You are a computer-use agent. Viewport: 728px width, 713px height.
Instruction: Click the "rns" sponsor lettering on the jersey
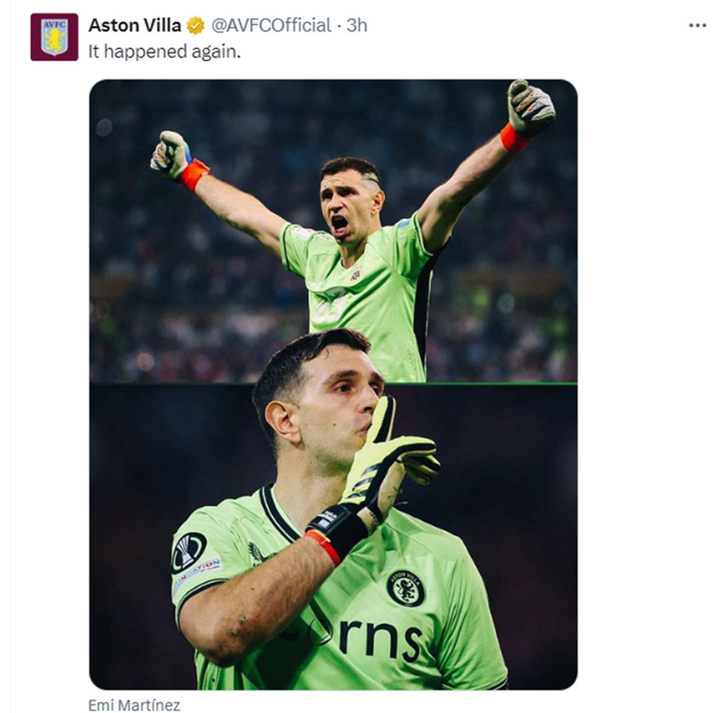(x=380, y=638)
